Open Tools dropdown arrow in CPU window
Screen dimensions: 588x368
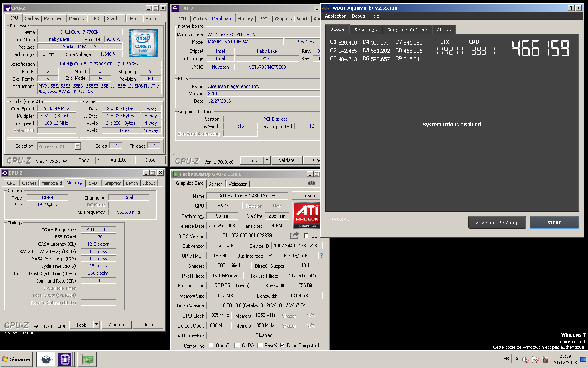pyautogui.click(x=98, y=160)
